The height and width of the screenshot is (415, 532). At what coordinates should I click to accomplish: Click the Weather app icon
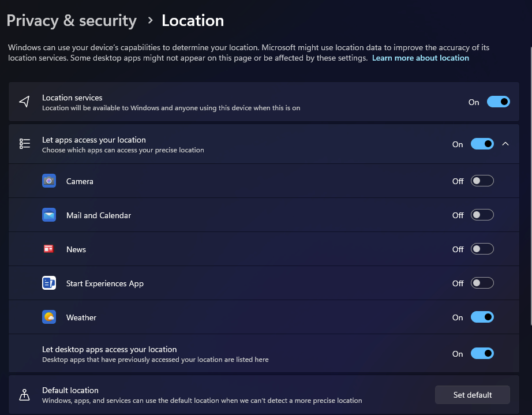point(49,317)
